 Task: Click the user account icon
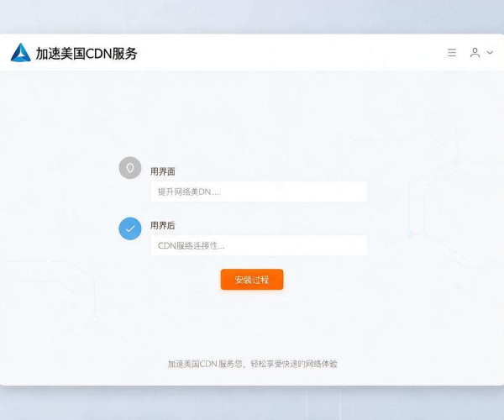tap(475, 52)
